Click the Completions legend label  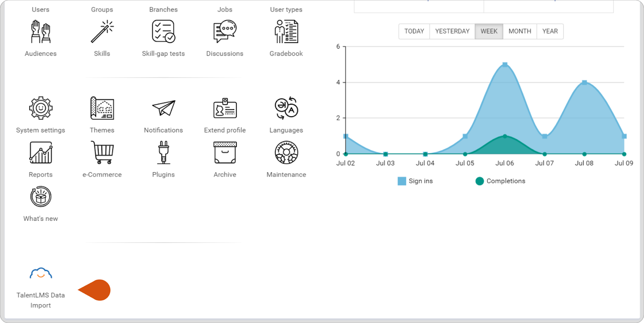[506, 181]
